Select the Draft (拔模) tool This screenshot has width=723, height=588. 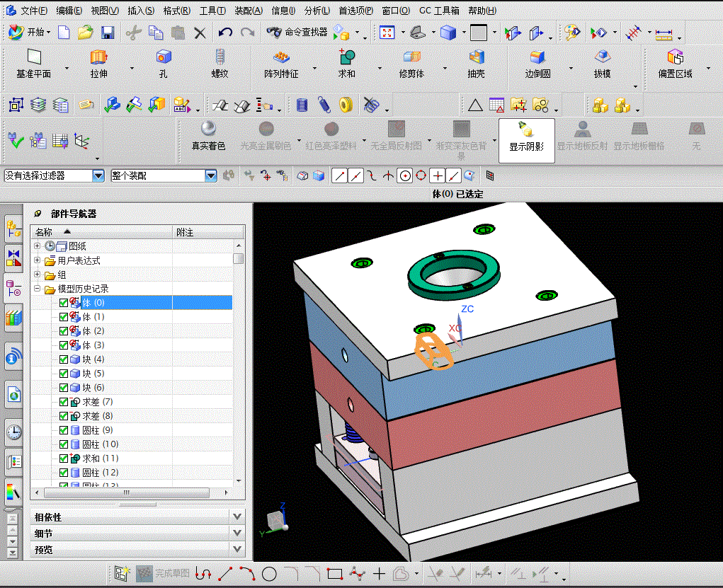click(x=602, y=64)
